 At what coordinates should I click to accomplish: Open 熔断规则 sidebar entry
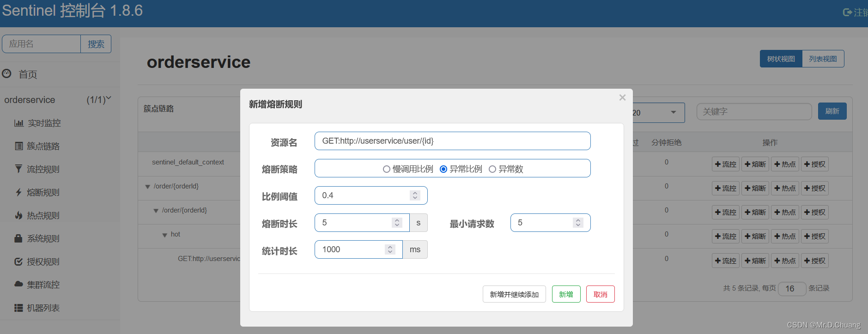coord(43,192)
